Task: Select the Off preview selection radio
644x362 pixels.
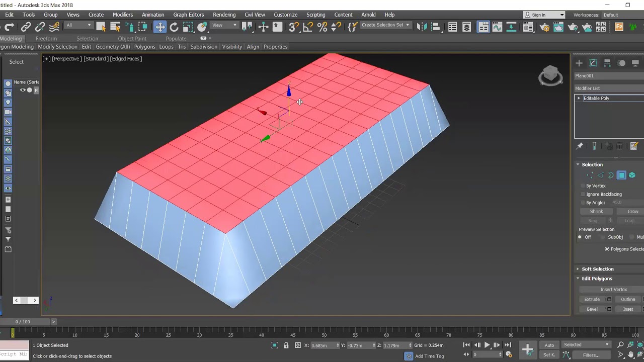Action: point(580,237)
